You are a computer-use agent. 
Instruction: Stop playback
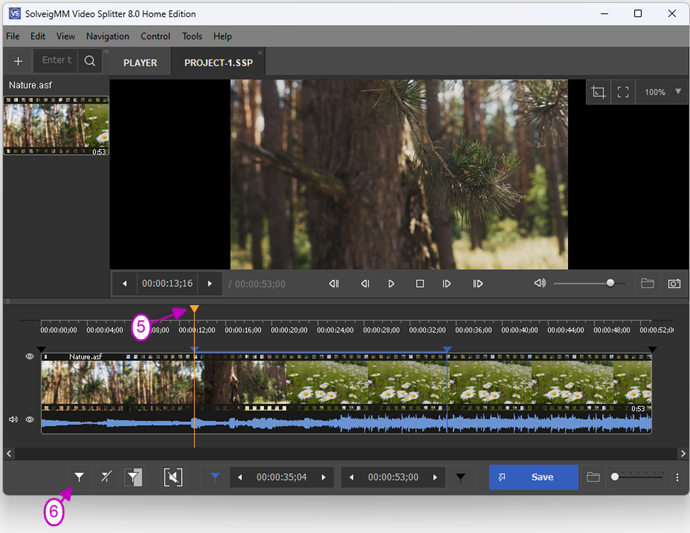pyautogui.click(x=420, y=284)
